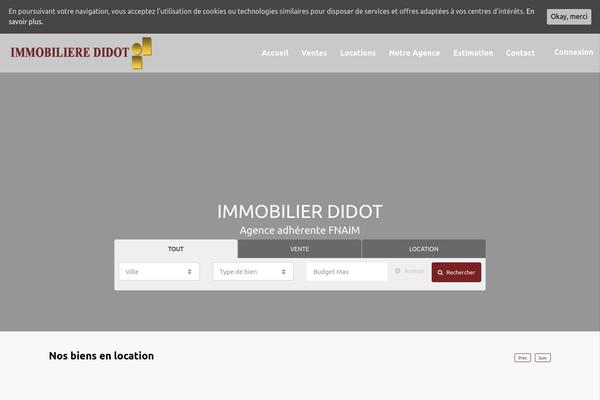Viewport: 600px width, 400px height.
Task: Select the TOUT search tab
Action: [x=176, y=249]
